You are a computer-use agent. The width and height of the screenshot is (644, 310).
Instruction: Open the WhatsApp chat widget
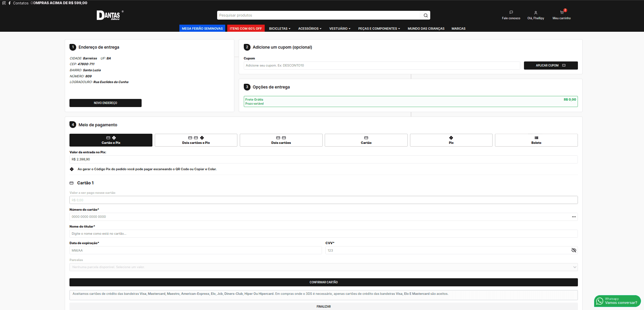pos(617,301)
